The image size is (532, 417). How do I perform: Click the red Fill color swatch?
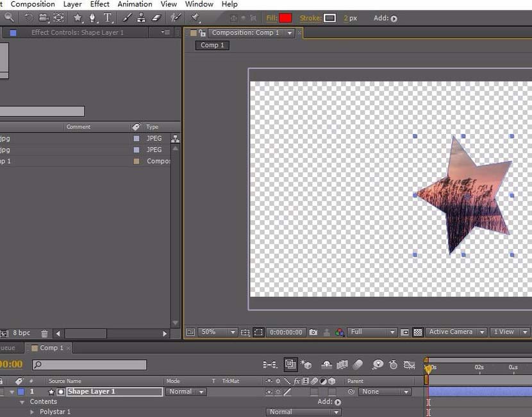point(285,18)
